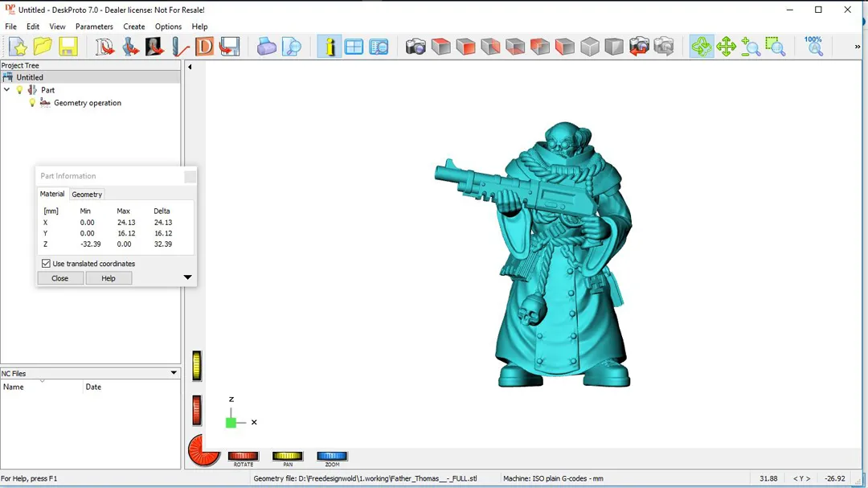Click the default view camera icon
The height and width of the screenshot is (488, 868).
pos(416,47)
